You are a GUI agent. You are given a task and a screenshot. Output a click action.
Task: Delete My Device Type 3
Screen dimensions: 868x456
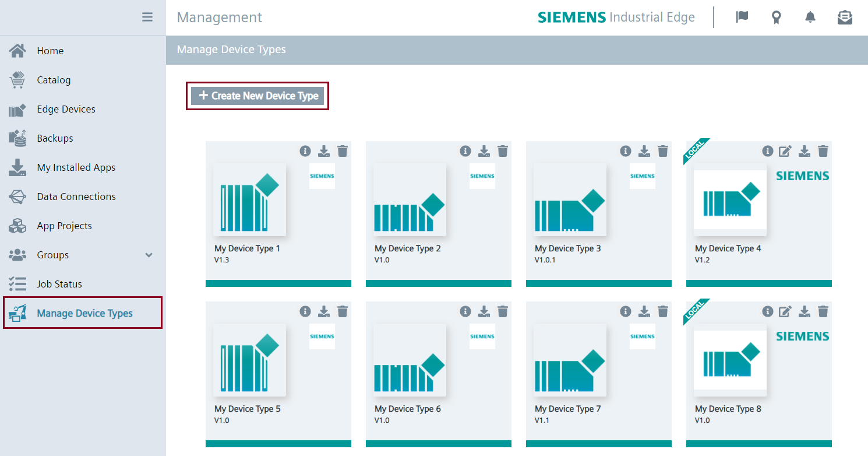663,151
